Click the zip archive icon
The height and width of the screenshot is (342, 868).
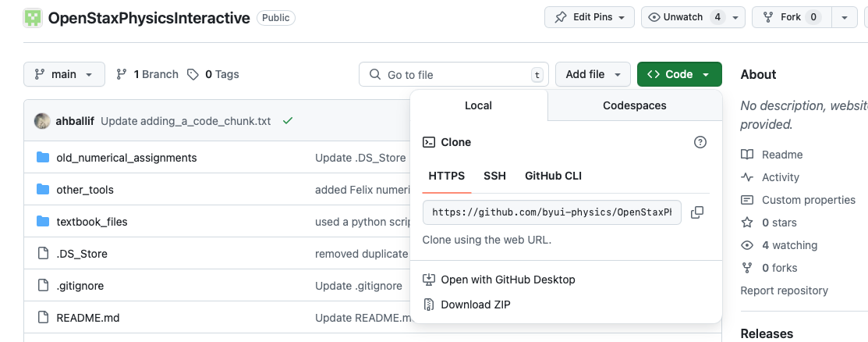pyautogui.click(x=429, y=305)
